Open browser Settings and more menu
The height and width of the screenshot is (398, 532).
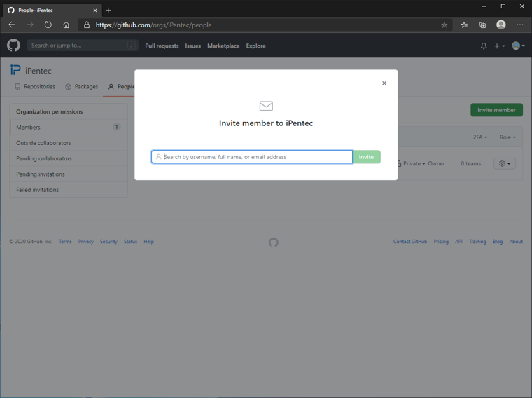(x=520, y=25)
